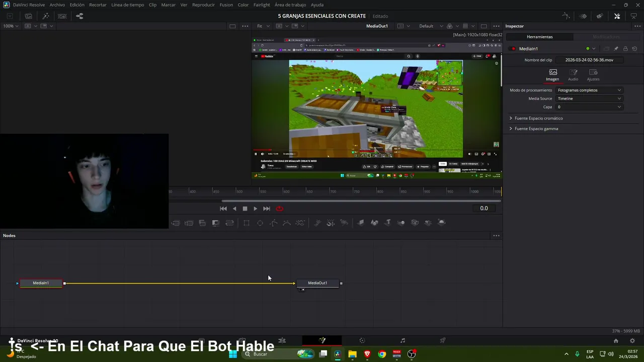
Task: Add a Spot Light node
Action: (428, 223)
